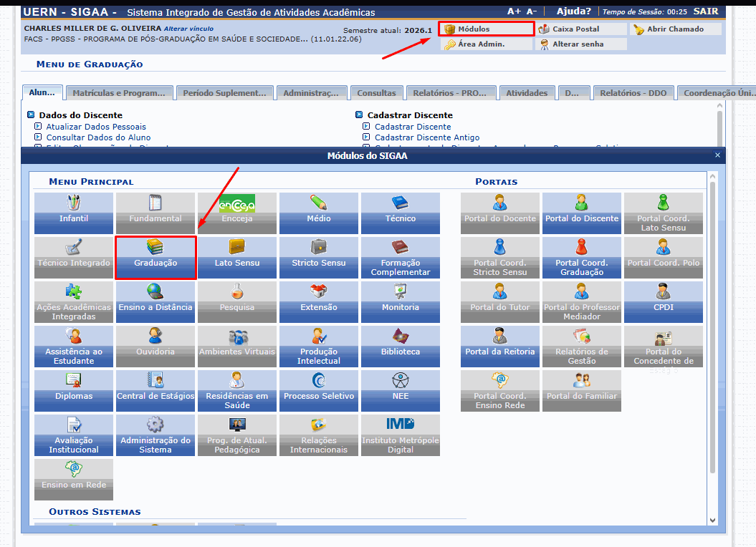Open the Portal do Familiar
The image size is (756, 547).
(x=582, y=390)
